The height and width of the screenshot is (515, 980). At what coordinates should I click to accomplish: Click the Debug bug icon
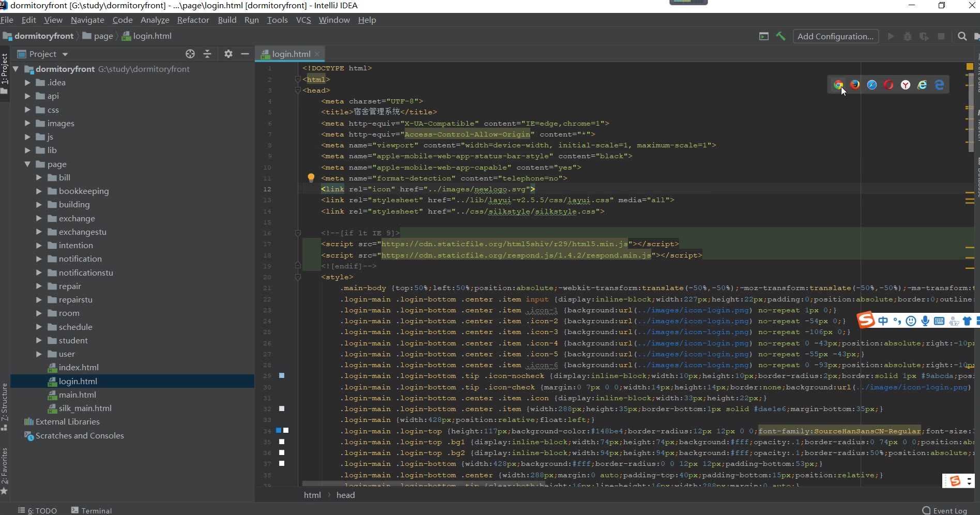click(907, 36)
